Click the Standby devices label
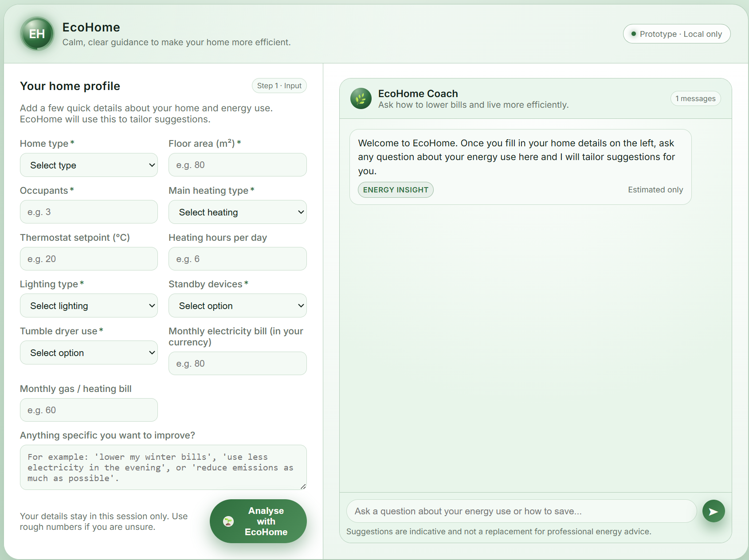This screenshot has width=749, height=560. tap(208, 284)
